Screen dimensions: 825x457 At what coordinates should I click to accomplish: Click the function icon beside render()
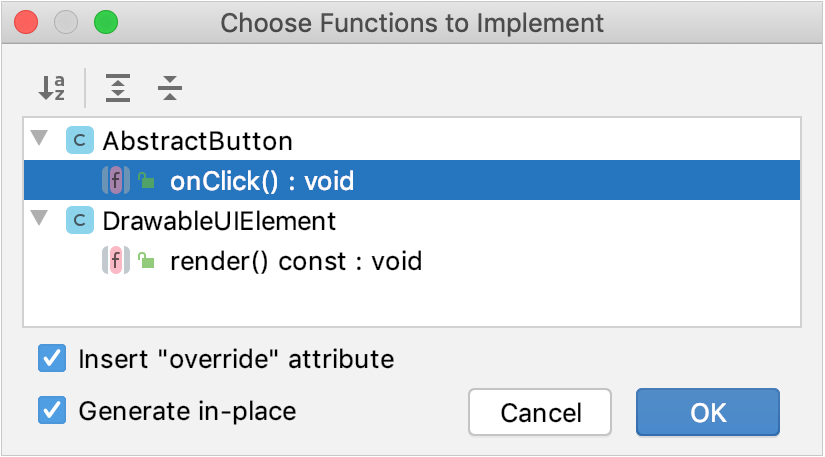[116, 262]
